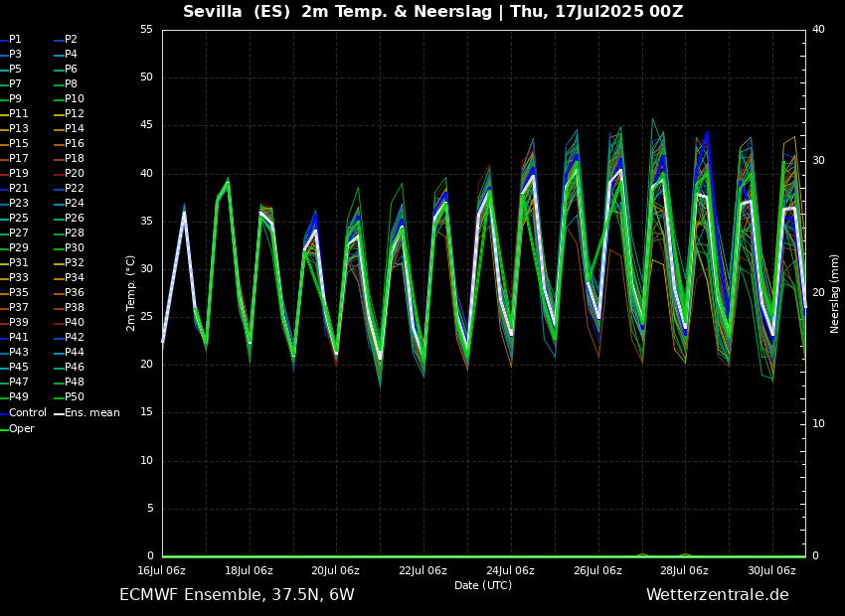845x616 pixels.
Task: Select the 22Jul 06z date label
Action: coord(422,571)
